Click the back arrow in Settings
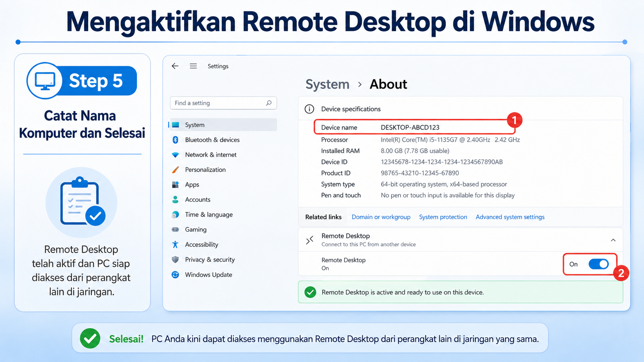The image size is (644, 362). 175,66
